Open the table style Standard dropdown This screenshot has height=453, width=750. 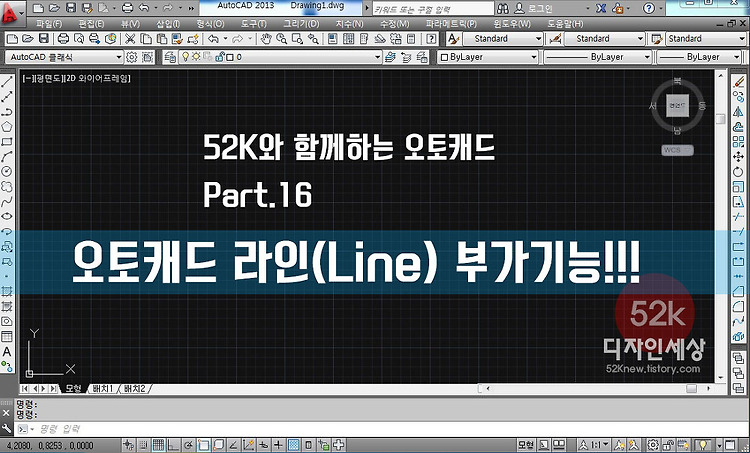coord(706,39)
